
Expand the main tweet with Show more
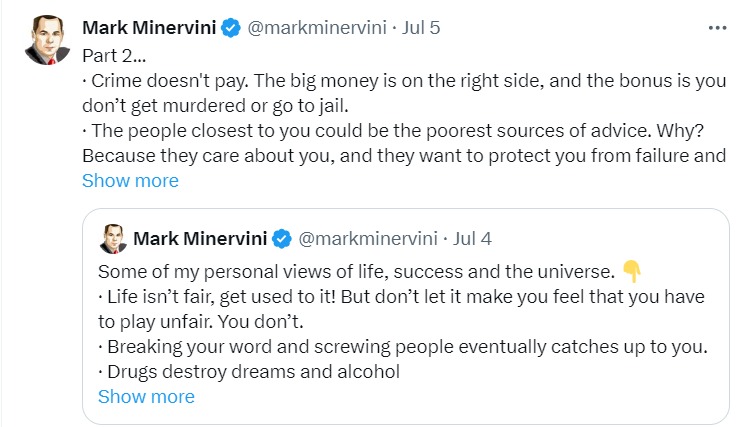130,181
